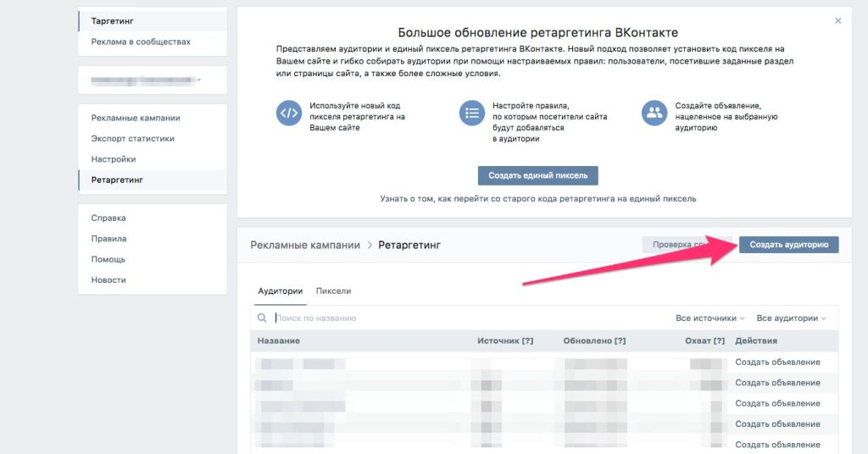Image resolution: width=868 pixels, height=454 pixels.
Task: Click the pixel code icon
Action: pyautogui.click(x=289, y=113)
